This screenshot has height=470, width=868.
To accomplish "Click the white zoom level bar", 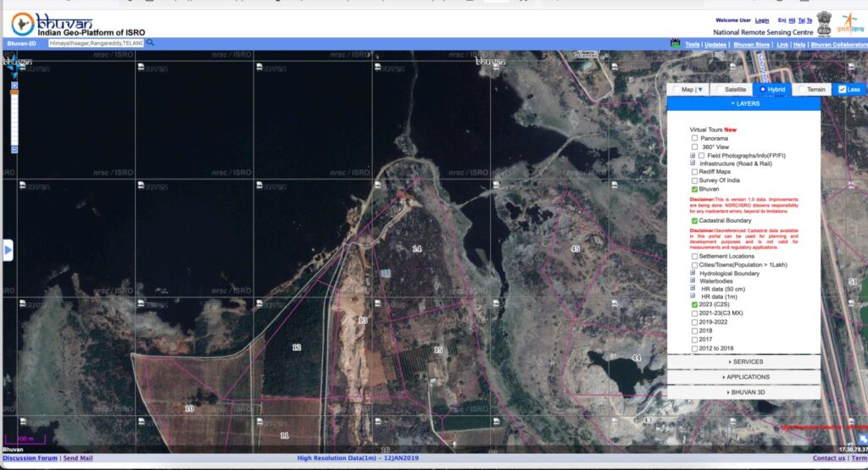I will (14, 120).
